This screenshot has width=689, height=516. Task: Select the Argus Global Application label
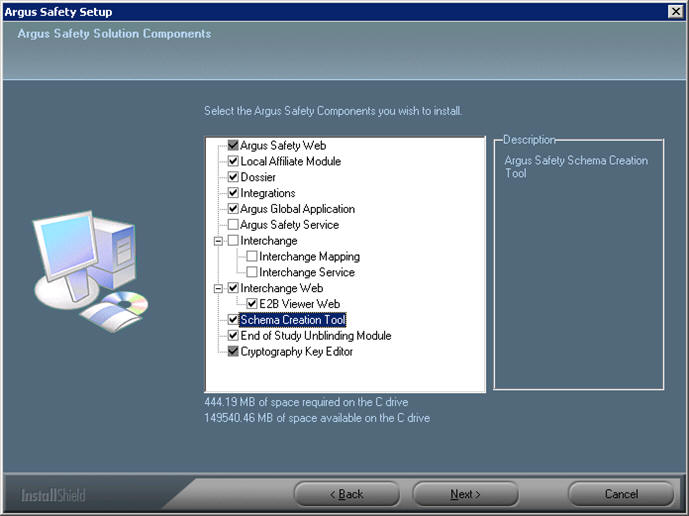(x=297, y=209)
